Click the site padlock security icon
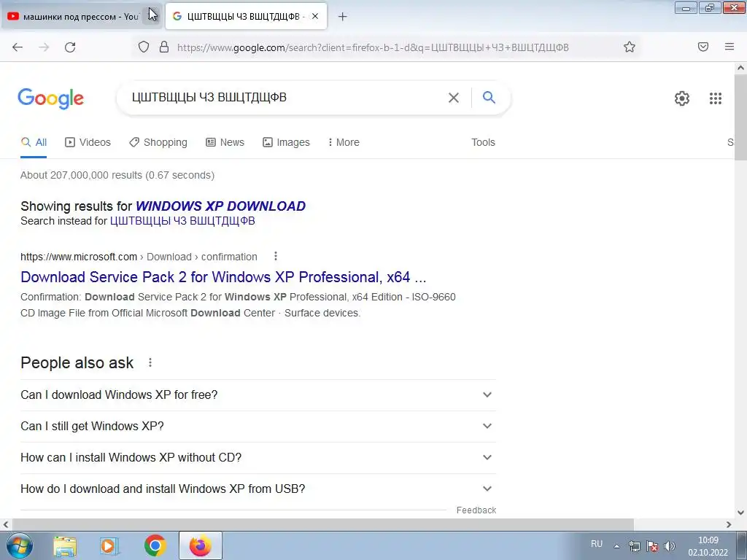This screenshot has width=747, height=560. (164, 47)
